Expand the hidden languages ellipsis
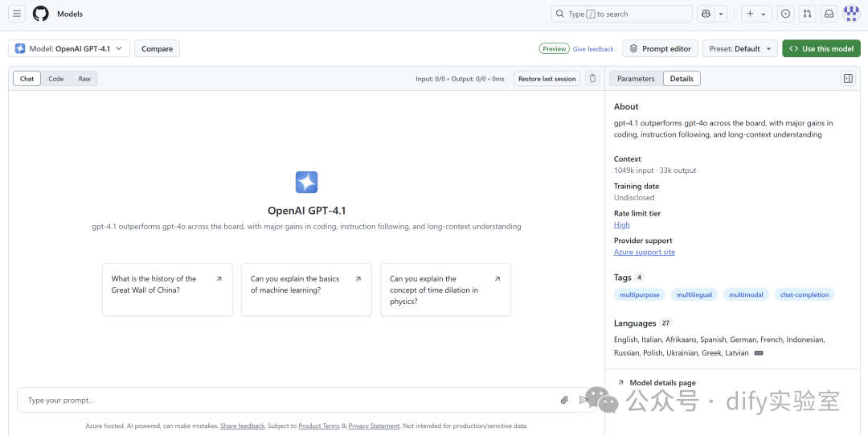This screenshot has height=436, width=868. tap(759, 353)
